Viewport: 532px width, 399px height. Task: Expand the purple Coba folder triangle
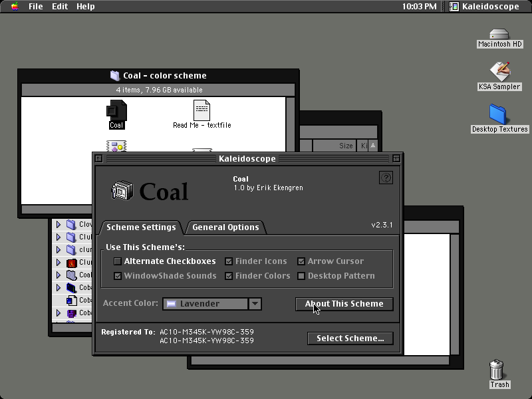pyautogui.click(x=59, y=313)
